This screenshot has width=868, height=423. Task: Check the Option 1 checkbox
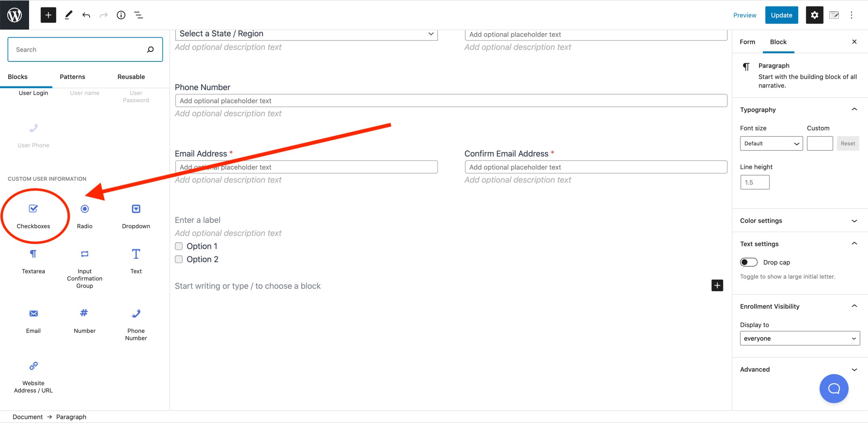point(179,246)
